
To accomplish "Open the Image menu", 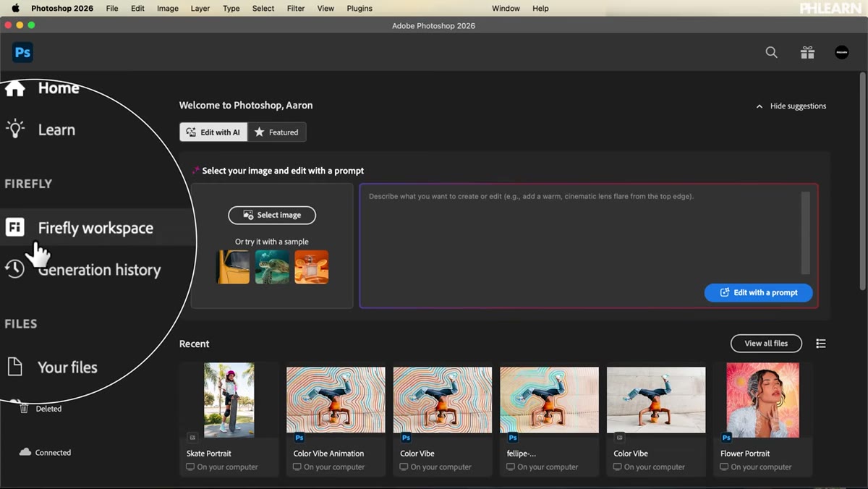I will (168, 9).
